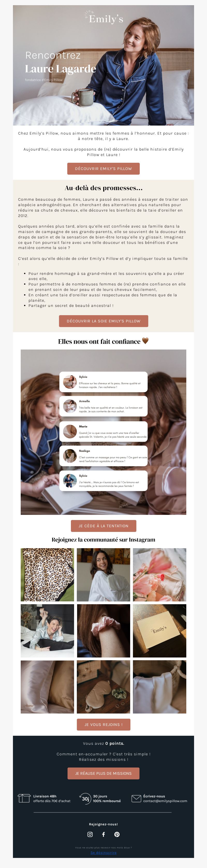The width and height of the screenshot is (207, 868).
Task: Click contact@emilyspillow.com email address
Action: pos(165,801)
